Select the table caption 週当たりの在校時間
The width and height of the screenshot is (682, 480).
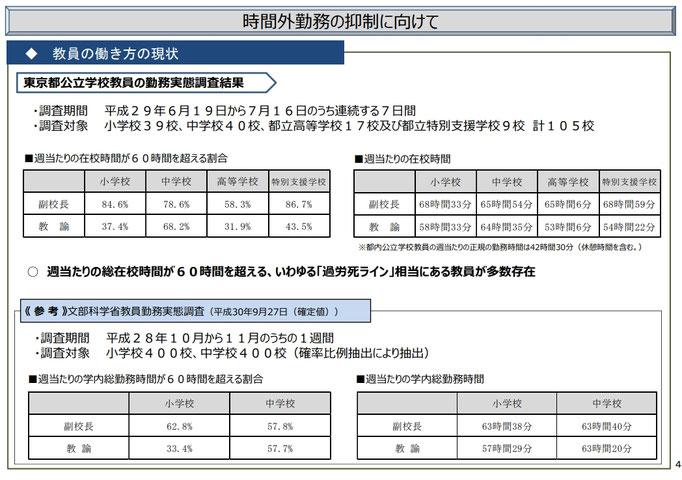coord(403,159)
